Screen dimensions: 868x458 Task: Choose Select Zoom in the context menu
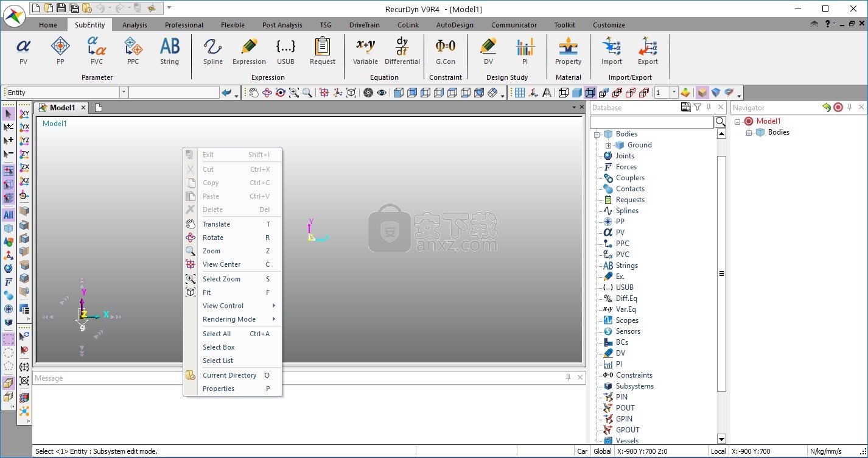point(233,279)
